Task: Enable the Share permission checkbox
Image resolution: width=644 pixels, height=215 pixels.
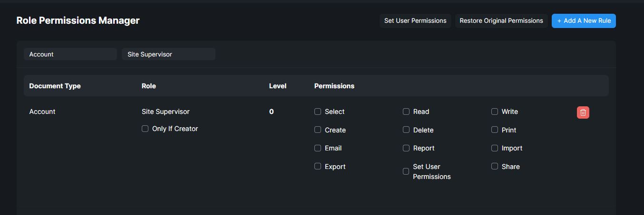Action: click(495, 166)
